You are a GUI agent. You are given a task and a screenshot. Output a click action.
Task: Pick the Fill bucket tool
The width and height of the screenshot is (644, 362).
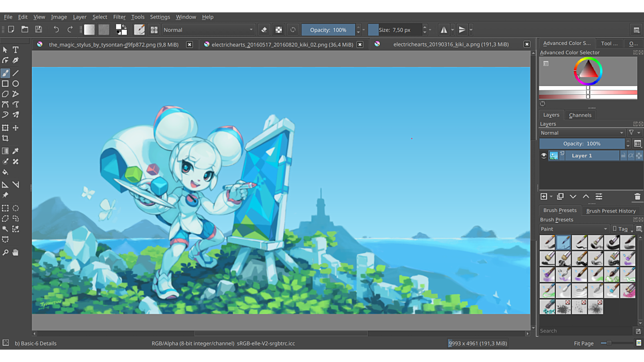pyautogui.click(x=5, y=172)
